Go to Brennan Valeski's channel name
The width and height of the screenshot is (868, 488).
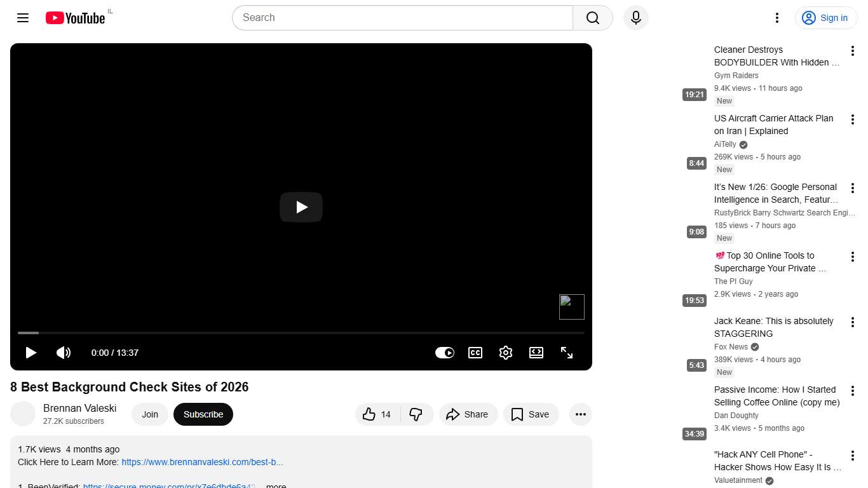click(80, 408)
